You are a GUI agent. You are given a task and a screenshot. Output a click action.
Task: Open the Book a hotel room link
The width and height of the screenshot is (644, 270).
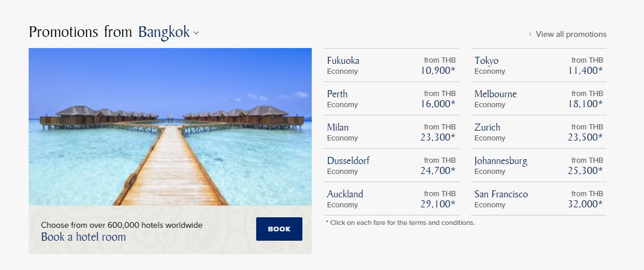[84, 237]
